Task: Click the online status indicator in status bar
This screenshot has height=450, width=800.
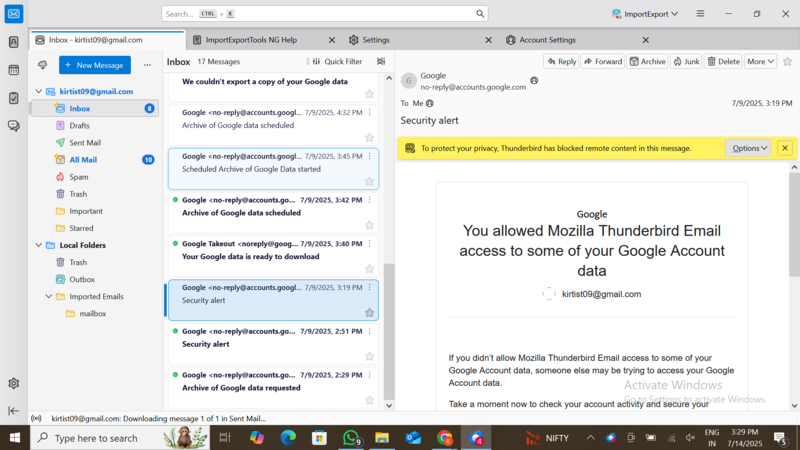Action: click(x=36, y=418)
